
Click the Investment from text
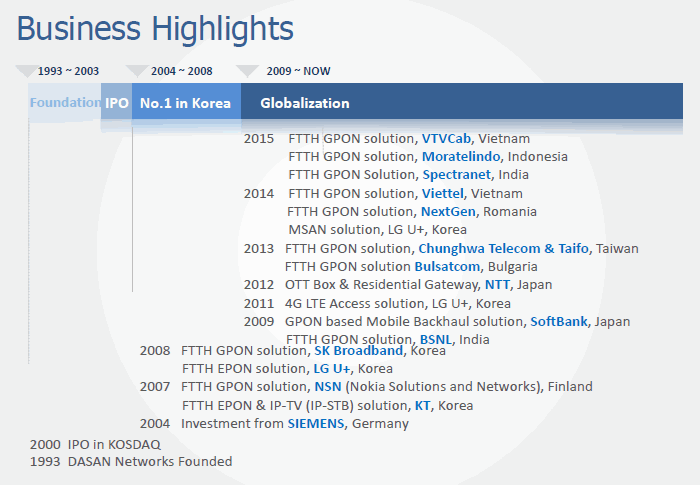232,423
